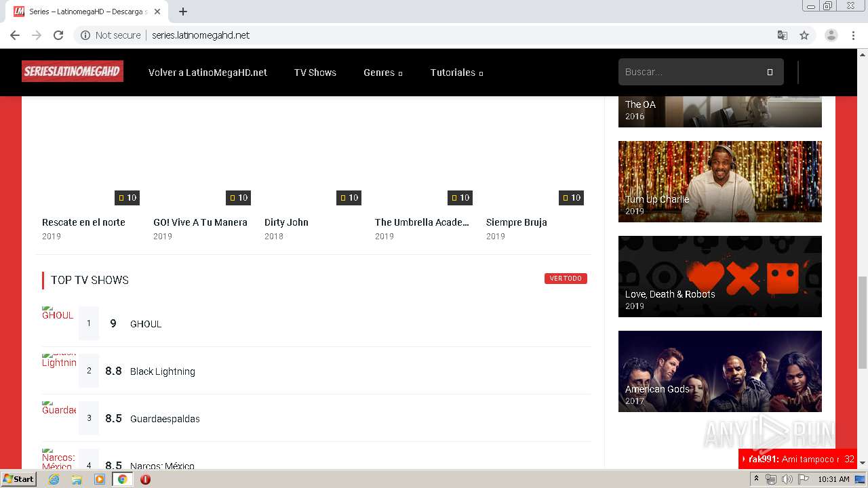Click the SeriesLatinoMegaHD logo
This screenshot has width=868, height=488.
73,71
